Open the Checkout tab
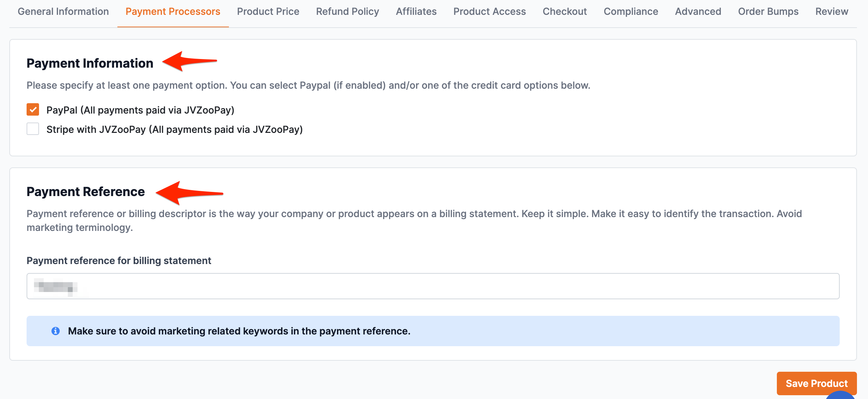868x399 pixels. point(565,12)
